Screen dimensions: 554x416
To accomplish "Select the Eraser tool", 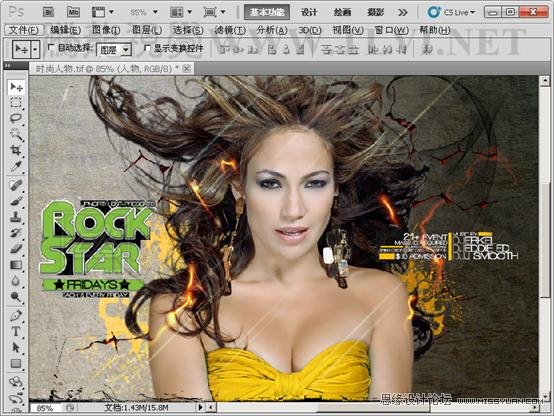I will (16, 248).
